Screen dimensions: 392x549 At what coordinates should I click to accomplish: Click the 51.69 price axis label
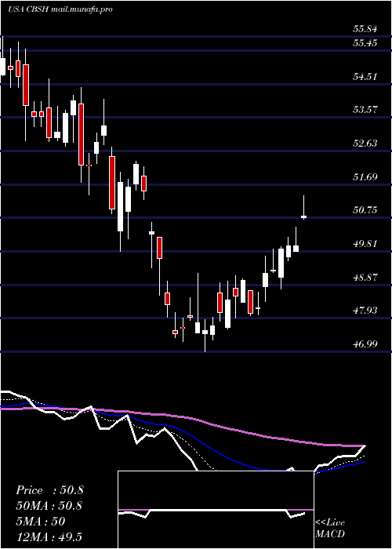click(x=367, y=176)
